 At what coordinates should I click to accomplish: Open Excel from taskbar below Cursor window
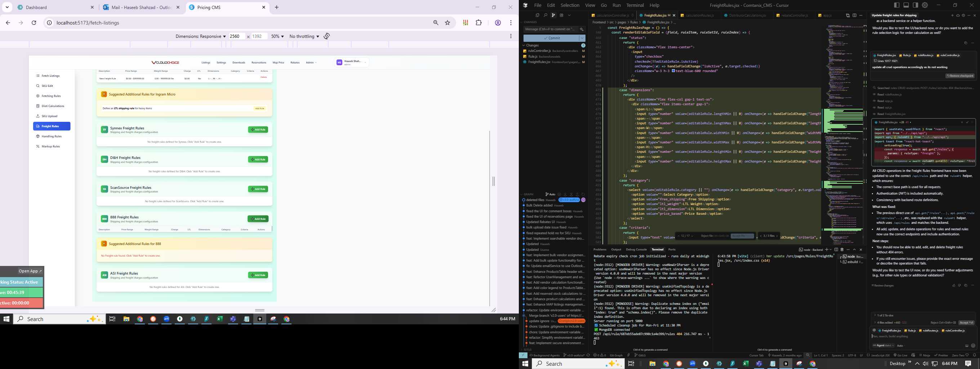pos(746,364)
